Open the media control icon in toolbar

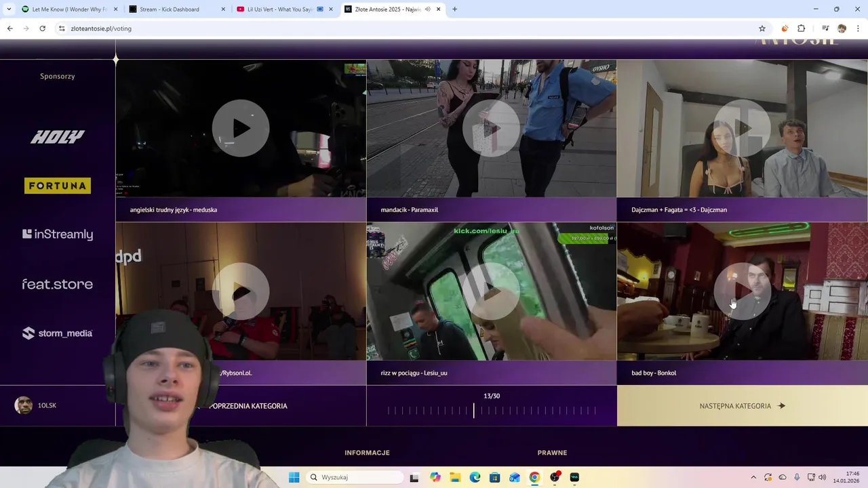point(825,28)
